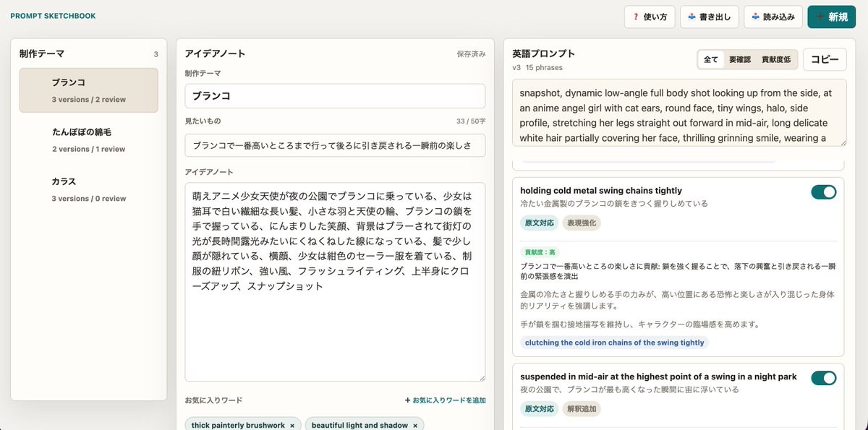Click 原文対応 tag on the mid-air card
This screenshot has height=430, width=868.
pos(539,409)
